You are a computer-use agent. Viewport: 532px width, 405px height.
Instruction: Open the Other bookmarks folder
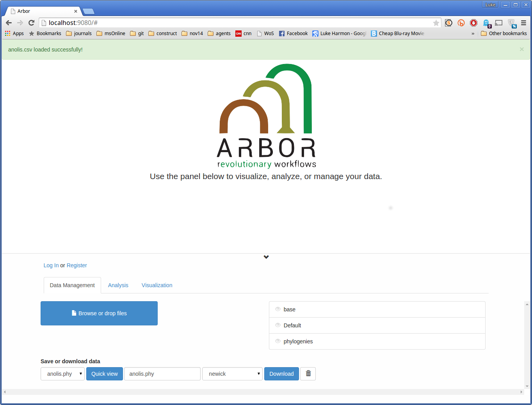[x=504, y=34]
